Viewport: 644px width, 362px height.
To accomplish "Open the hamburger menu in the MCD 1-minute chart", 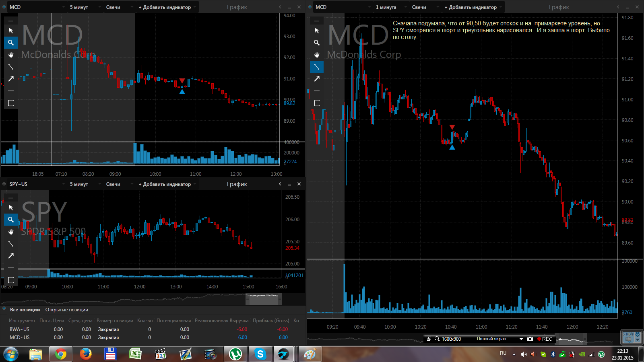I will tap(317, 20).
